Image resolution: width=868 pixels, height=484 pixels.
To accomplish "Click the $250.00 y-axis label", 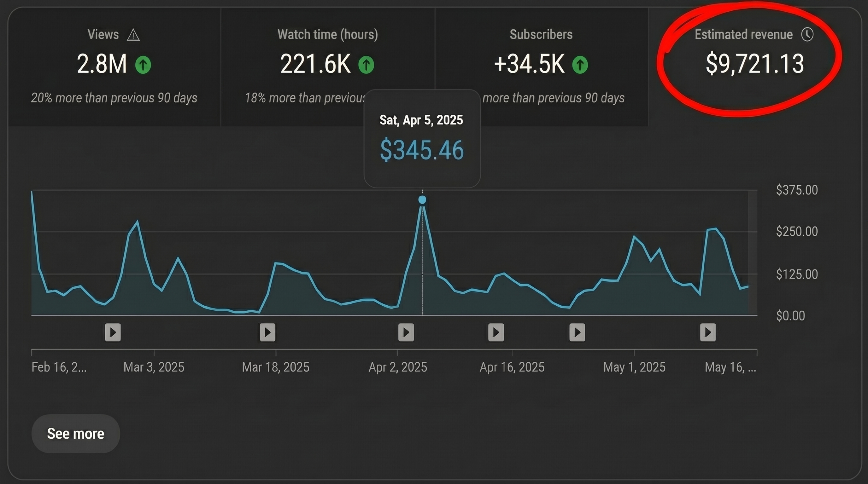I will click(x=797, y=231).
